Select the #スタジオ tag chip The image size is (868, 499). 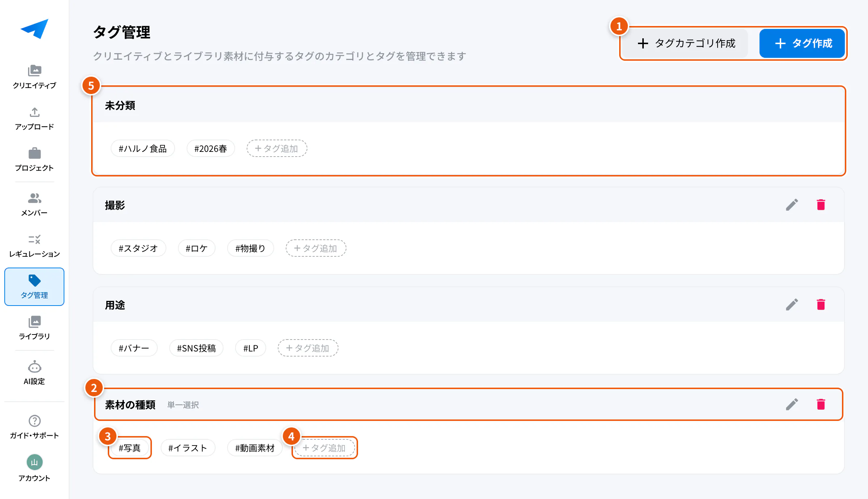139,248
